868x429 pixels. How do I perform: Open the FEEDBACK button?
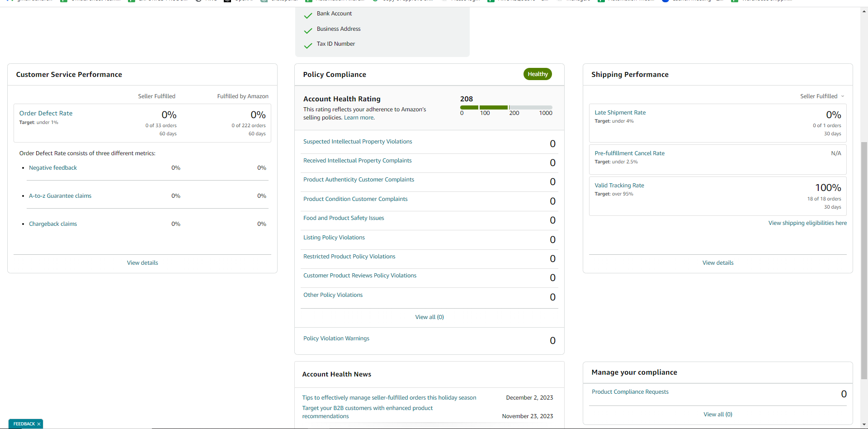(24, 424)
